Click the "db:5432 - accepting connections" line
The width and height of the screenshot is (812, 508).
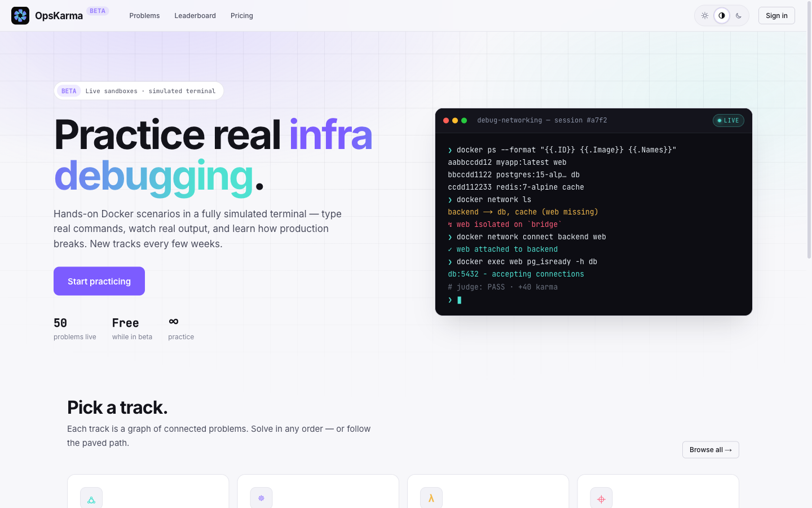(516, 274)
